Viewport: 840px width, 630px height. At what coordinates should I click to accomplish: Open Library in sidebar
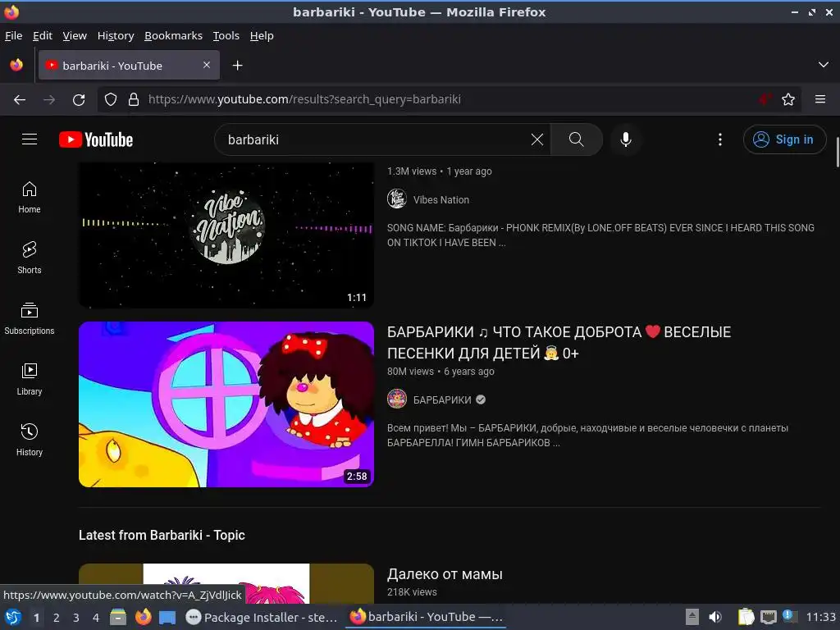(30, 379)
